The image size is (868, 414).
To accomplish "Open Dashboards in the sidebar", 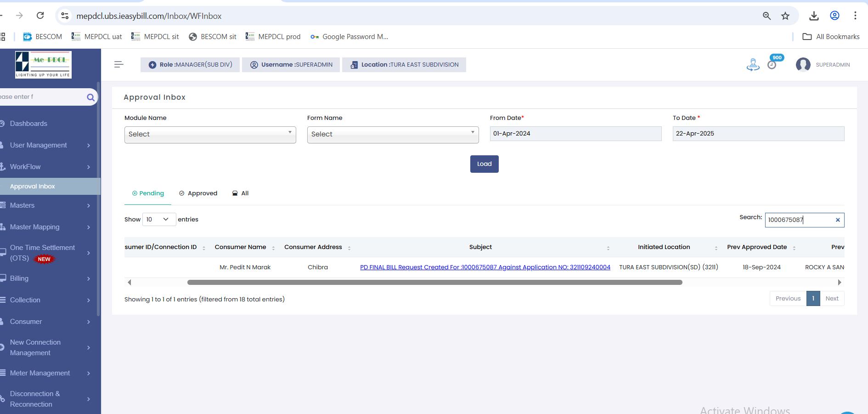I will (x=28, y=124).
